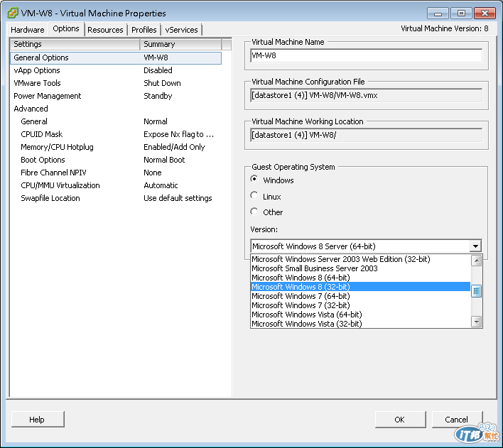Click the Configuration File path field
Image resolution: width=503 pixels, height=448 pixels.
pyautogui.click(x=366, y=96)
